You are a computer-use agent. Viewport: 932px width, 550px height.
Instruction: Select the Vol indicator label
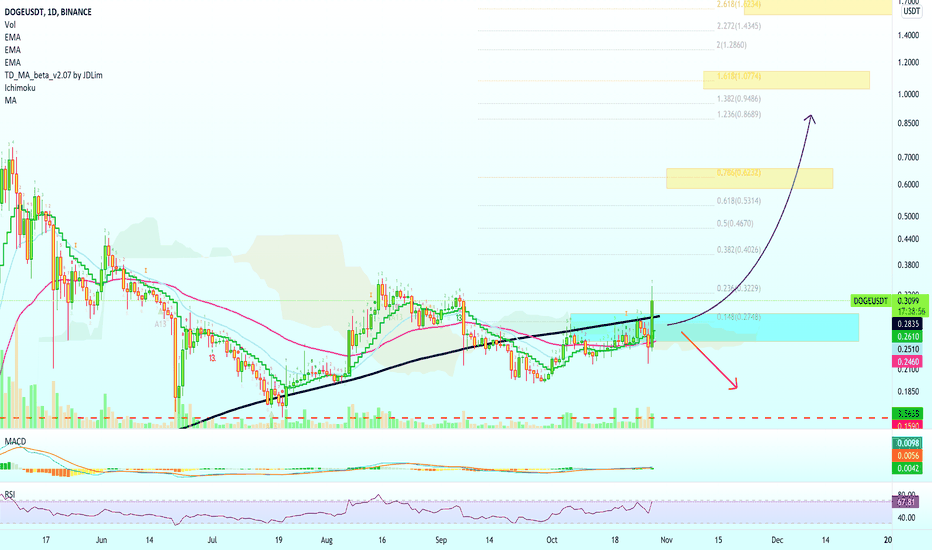10,24
